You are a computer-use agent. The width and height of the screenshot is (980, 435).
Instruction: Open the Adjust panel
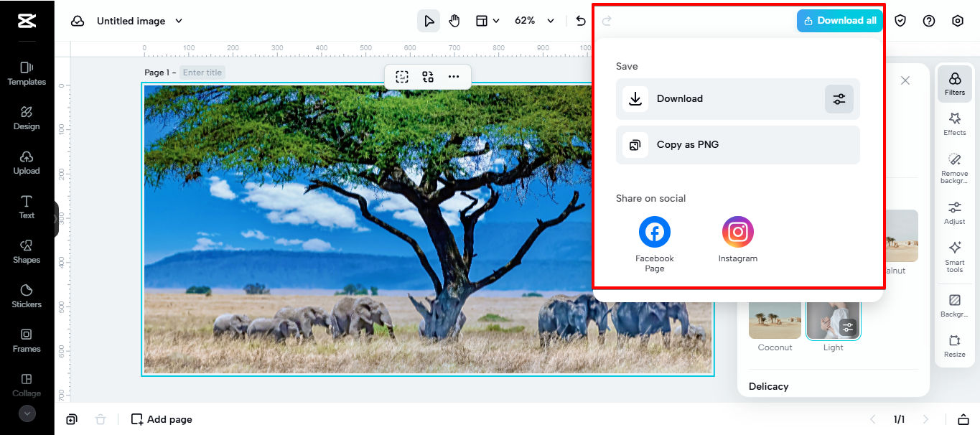(954, 212)
